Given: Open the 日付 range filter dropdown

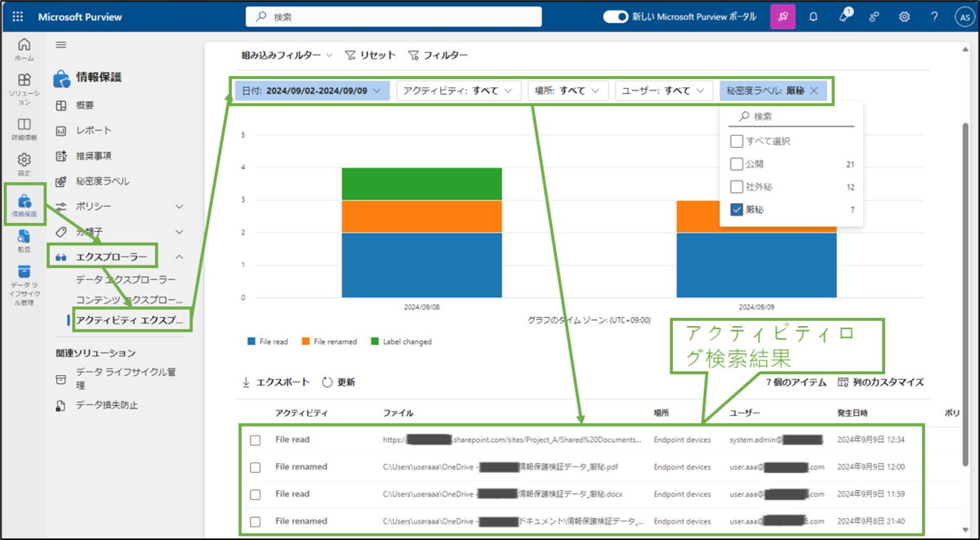Looking at the screenshot, I should [312, 91].
